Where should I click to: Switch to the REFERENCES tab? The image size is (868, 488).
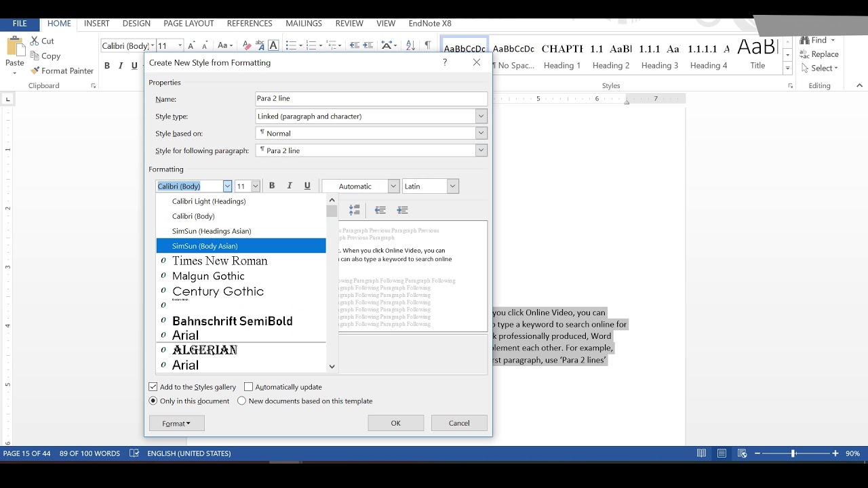250,23
